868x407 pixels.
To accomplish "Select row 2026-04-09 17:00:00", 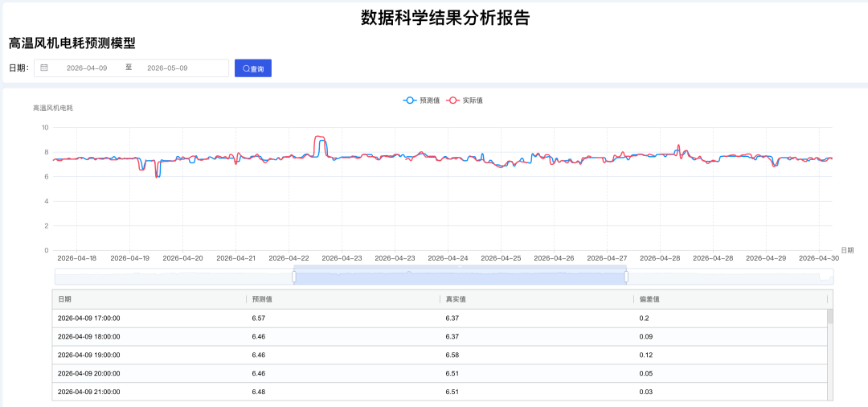I will pyautogui.click(x=440, y=319).
